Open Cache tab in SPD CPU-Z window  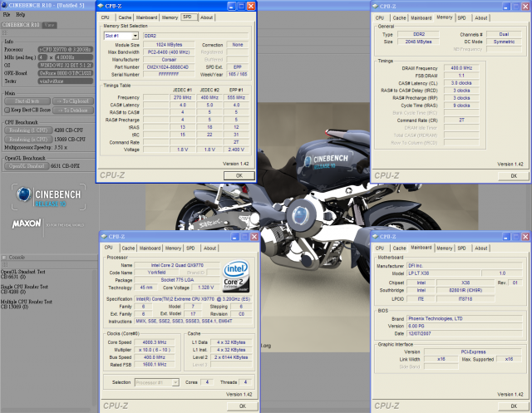(125, 17)
